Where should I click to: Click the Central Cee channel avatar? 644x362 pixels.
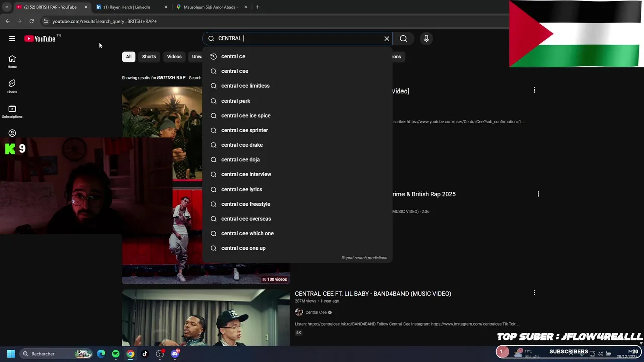[x=299, y=312]
